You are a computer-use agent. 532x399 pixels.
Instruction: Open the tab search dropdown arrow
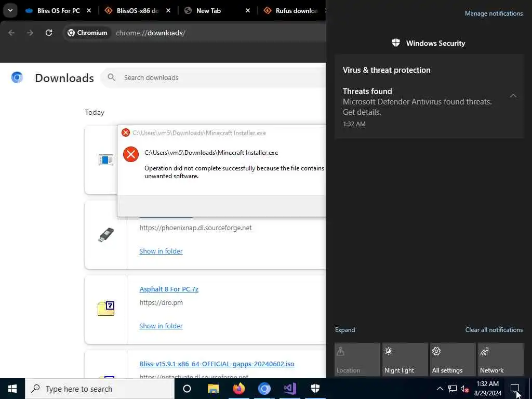pos(10,10)
